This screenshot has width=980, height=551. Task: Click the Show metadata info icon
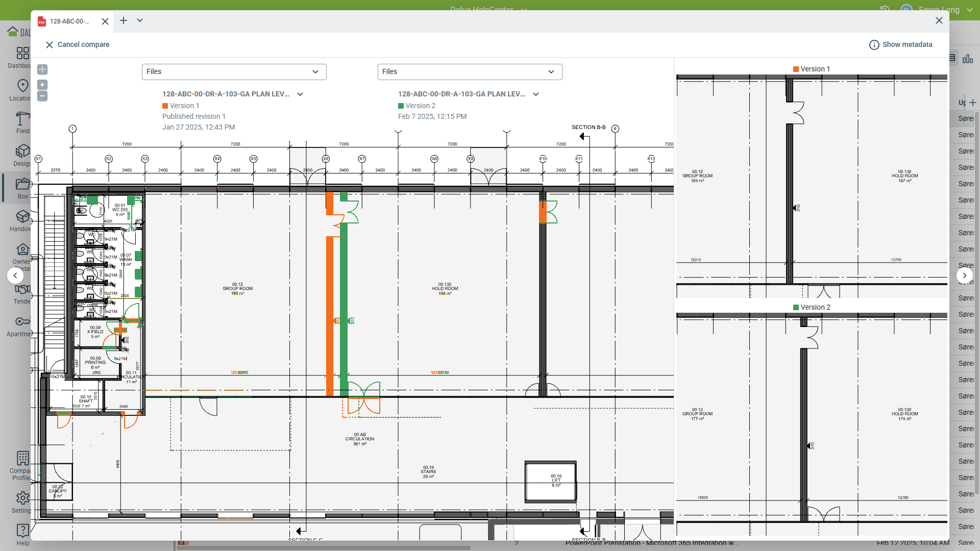click(874, 45)
